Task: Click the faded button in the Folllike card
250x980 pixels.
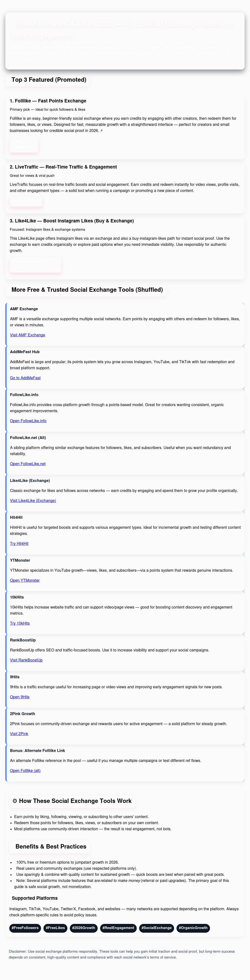Action: pos(24,144)
